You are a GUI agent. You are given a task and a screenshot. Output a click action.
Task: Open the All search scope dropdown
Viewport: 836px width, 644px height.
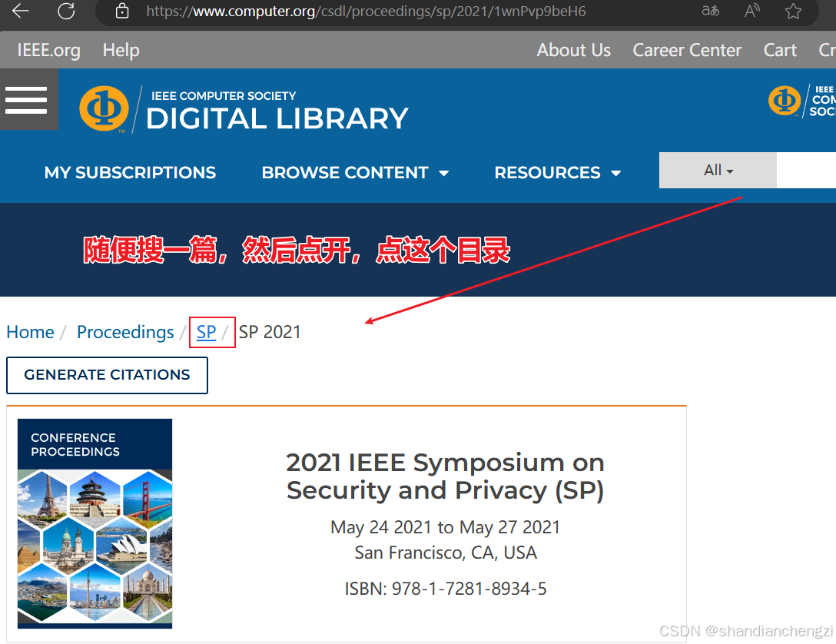[x=718, y=170]
